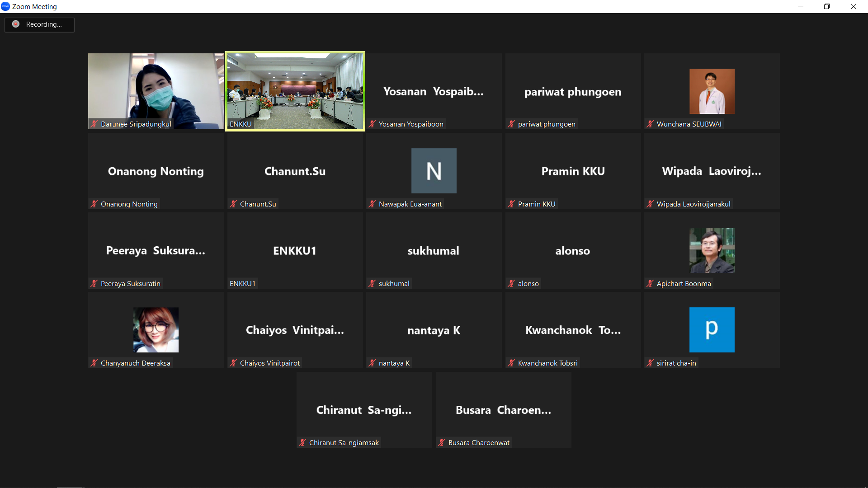Click the Recording indicator button

39,24
